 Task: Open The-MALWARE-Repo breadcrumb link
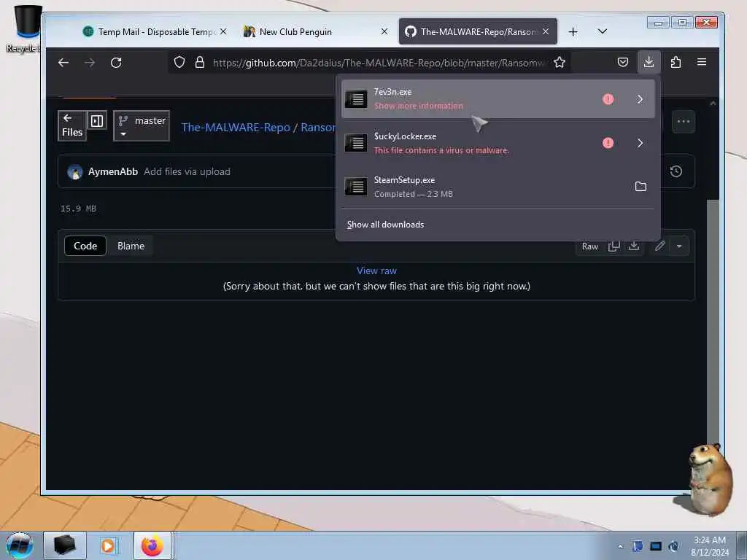pyautogui.click(x=236, y=128)
